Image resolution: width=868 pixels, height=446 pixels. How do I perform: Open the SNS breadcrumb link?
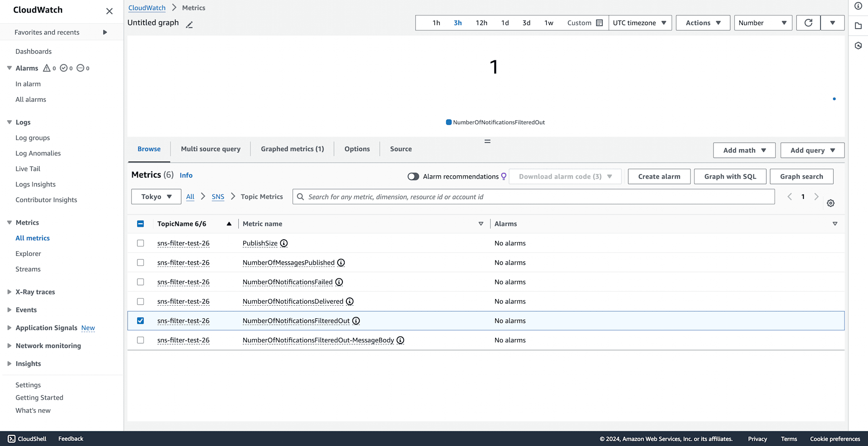[218, 197]
